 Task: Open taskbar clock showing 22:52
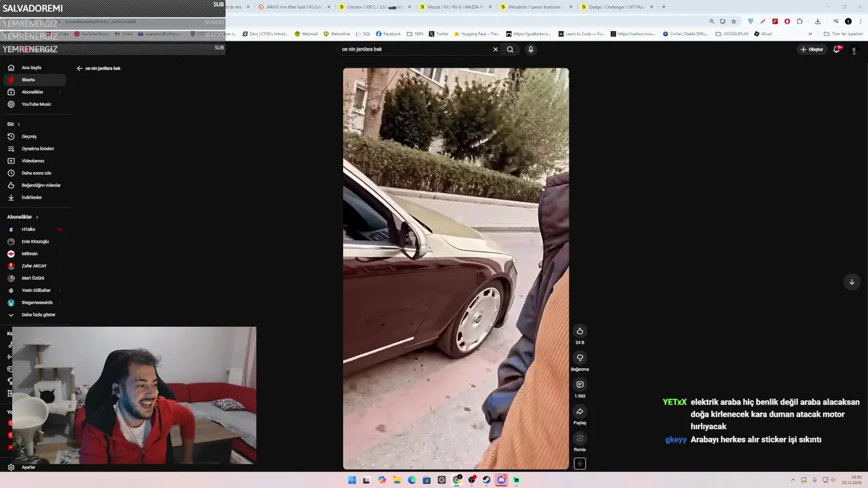pyautogui.click(x=852, y=480)
